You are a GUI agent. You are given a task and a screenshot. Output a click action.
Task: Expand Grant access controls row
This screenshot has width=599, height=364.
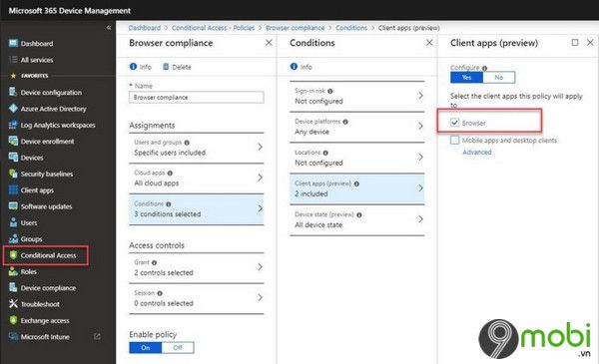(197, 268)
